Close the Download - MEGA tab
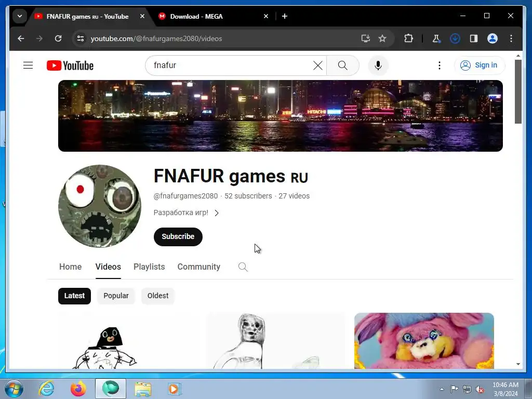Screen dimensions: 532x399 click(265, 16)
